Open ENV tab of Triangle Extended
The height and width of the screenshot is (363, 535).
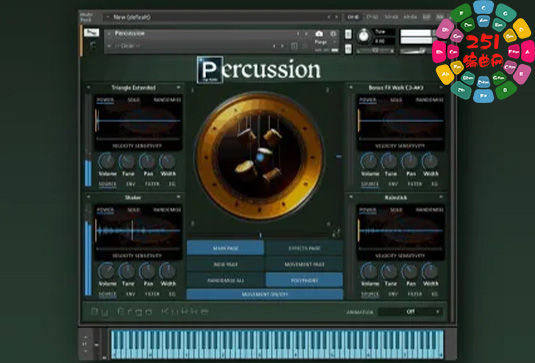pos(130,184)
